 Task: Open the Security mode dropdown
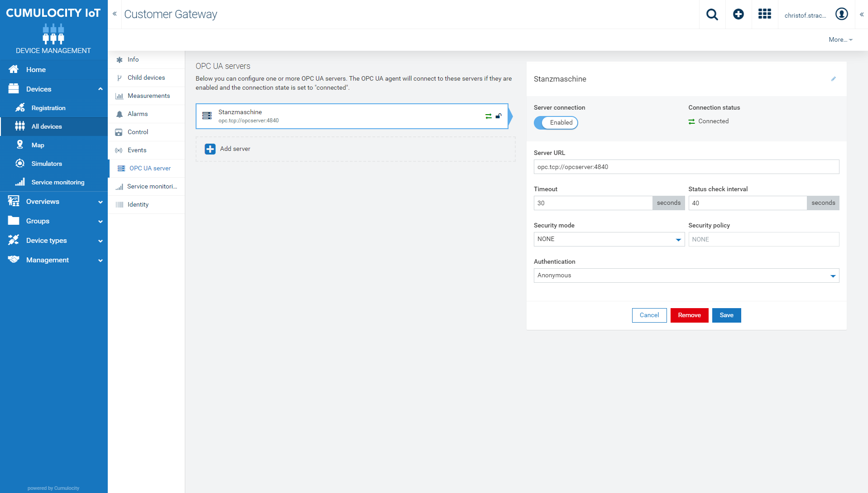pos(609,239)
